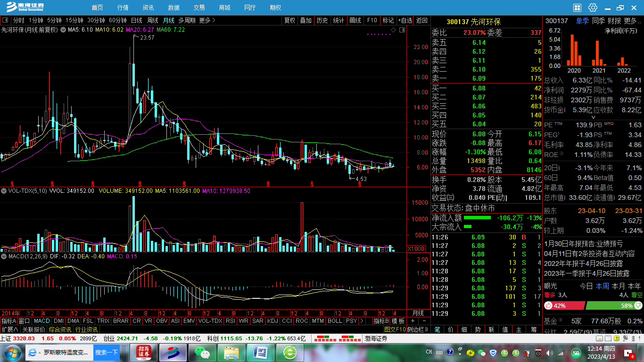Expand 扩展 panel toggle
The width and height of the screenshot is (644, 362).
point(9,329)
